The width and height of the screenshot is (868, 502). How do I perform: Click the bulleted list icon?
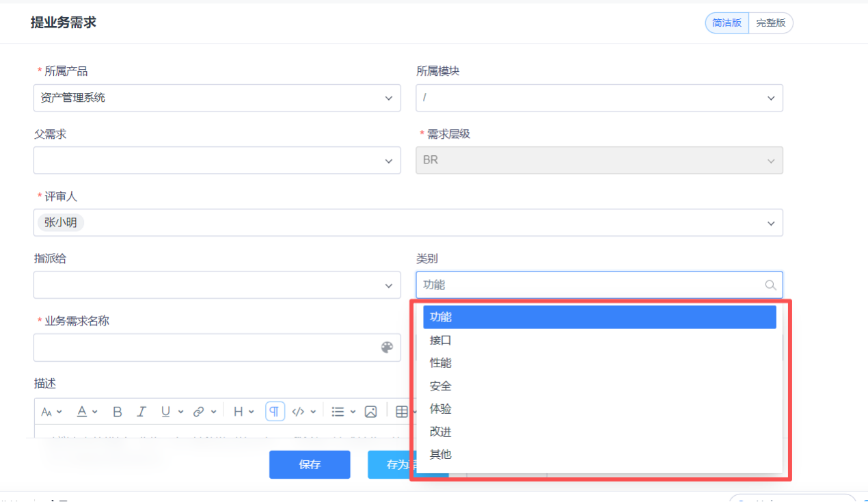[337, 411]
